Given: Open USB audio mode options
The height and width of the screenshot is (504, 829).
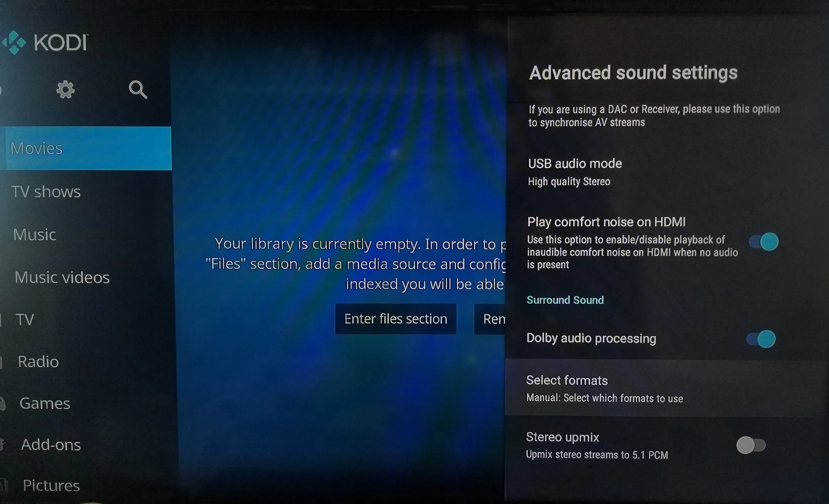Looking at the screenshot, I should [575, 171].
